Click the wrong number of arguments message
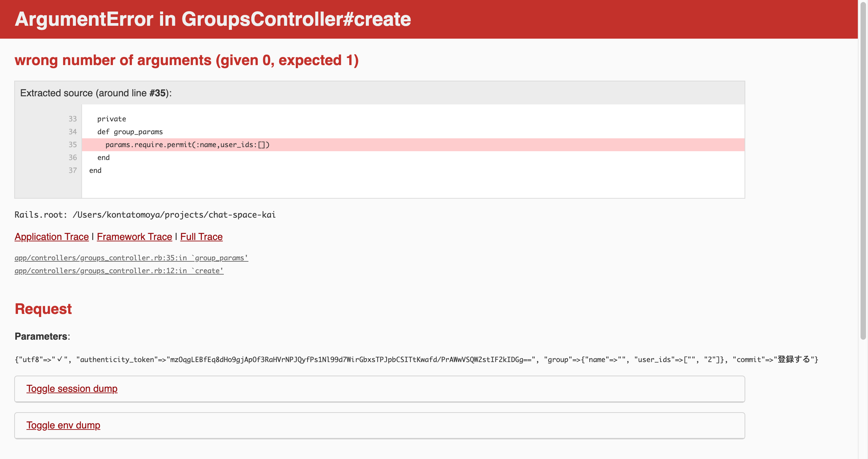 point(186,60)
